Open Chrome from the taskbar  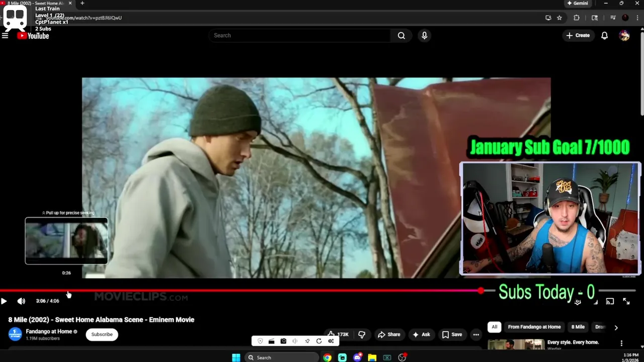(x=328, y=357)
